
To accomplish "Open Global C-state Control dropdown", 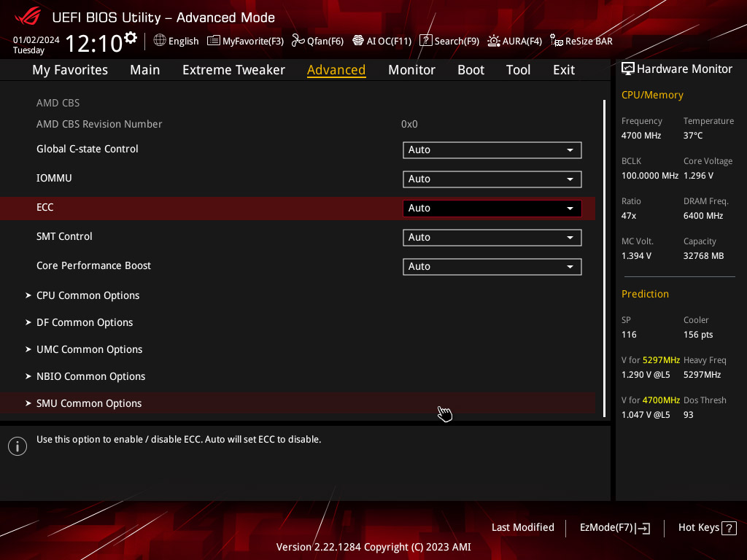I will click(492, 150).
